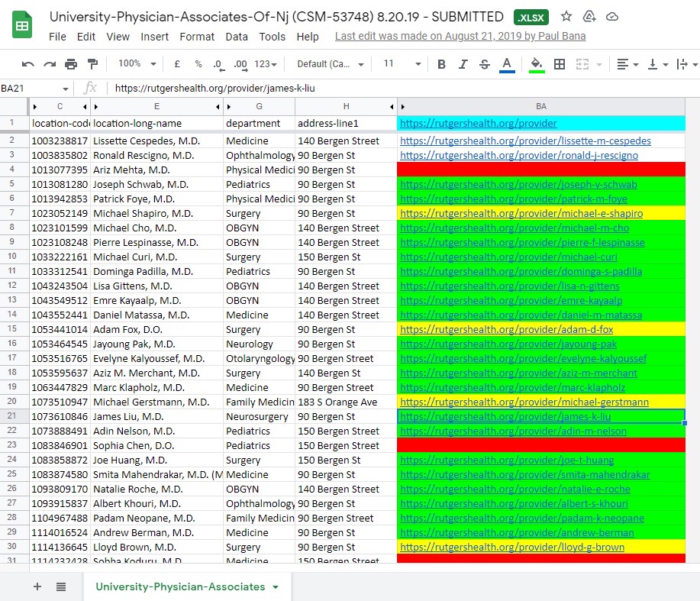Select the paint format roller icon
The height and width of the screenshot is (601, 700).
point(92,64)
